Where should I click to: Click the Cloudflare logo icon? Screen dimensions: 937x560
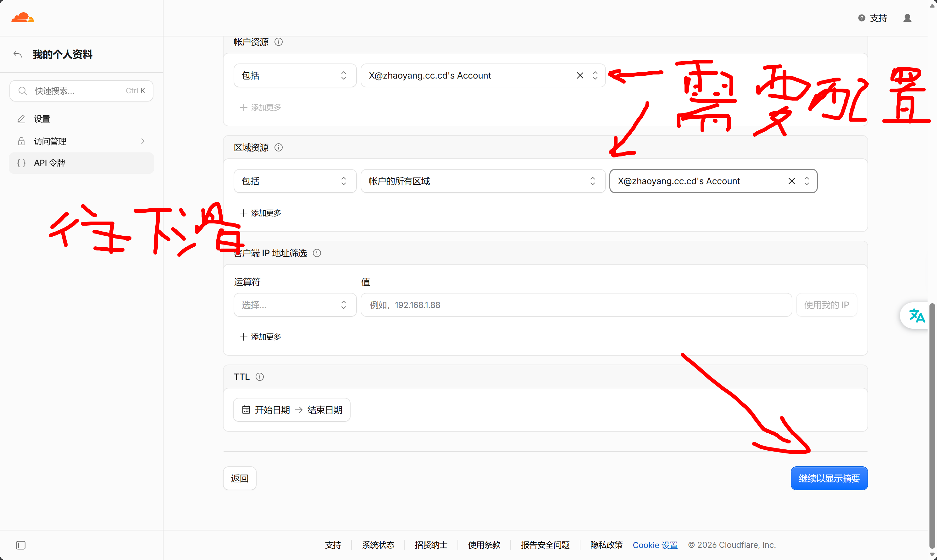pyautogui.click(x=23, y=18)
